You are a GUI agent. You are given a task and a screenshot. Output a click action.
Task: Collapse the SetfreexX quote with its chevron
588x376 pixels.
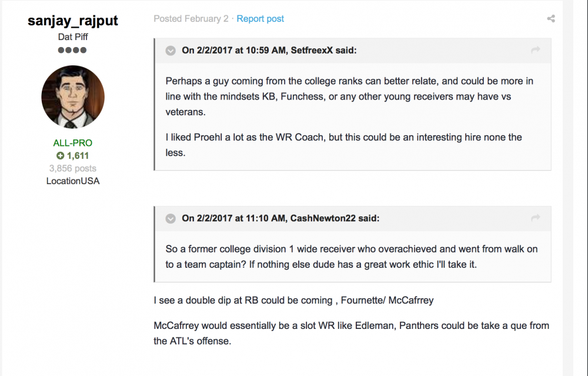pyautogui.click(x=171, y=51)
